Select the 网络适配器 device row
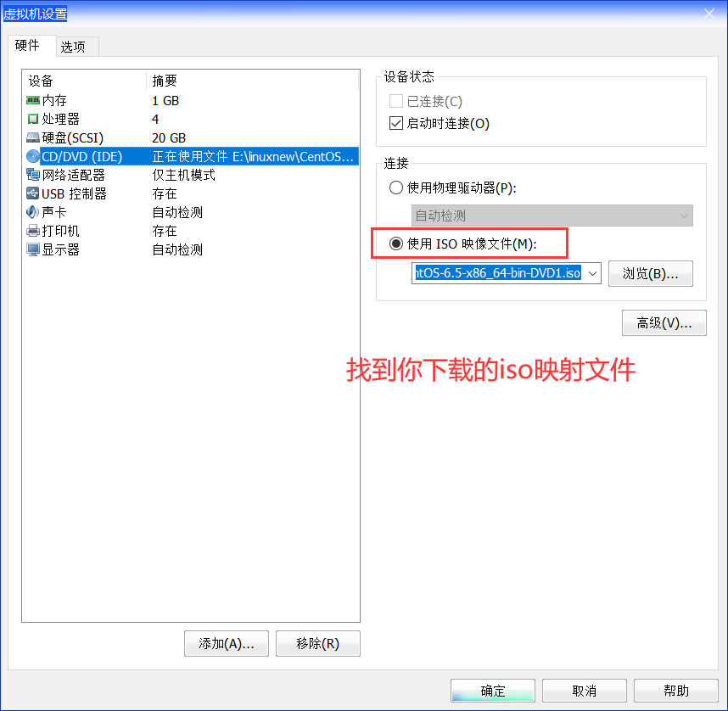Image resolution: width=728 pixels, height=711 pixels. click(x=193, y=175)
